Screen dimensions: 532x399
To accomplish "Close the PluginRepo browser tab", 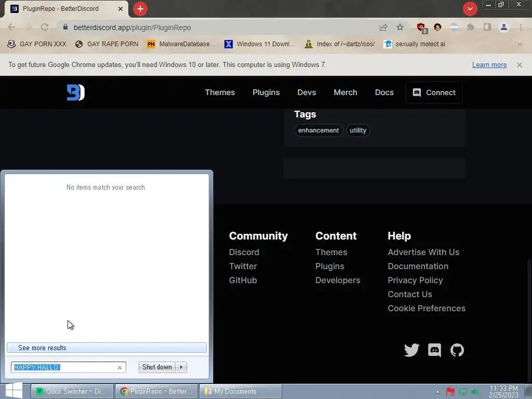I will [x=121, y=9].
